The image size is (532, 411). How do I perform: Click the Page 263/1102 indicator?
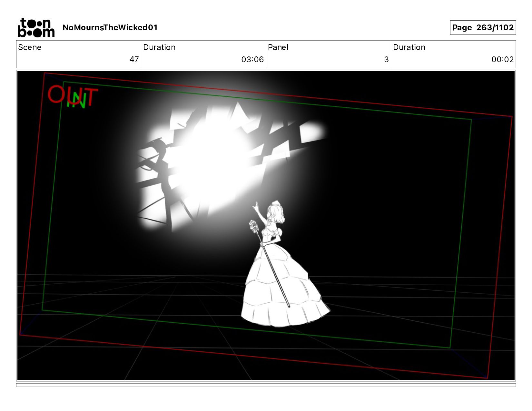483,28
